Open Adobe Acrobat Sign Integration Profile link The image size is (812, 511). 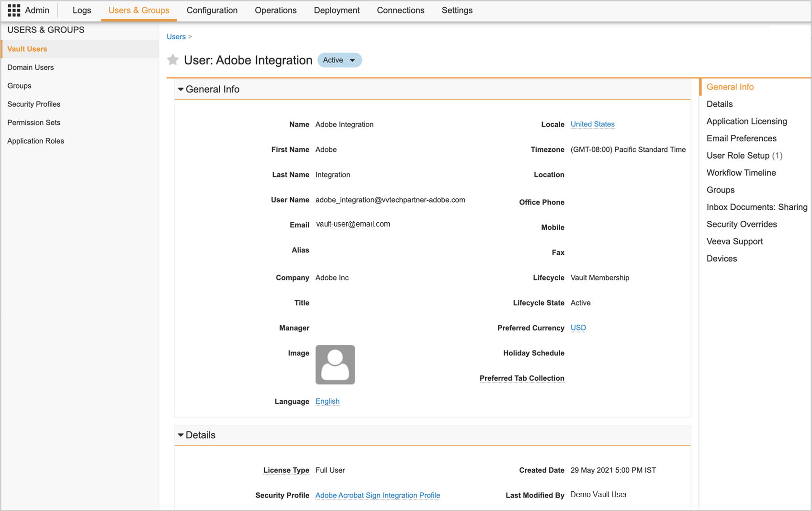[378, 495]
